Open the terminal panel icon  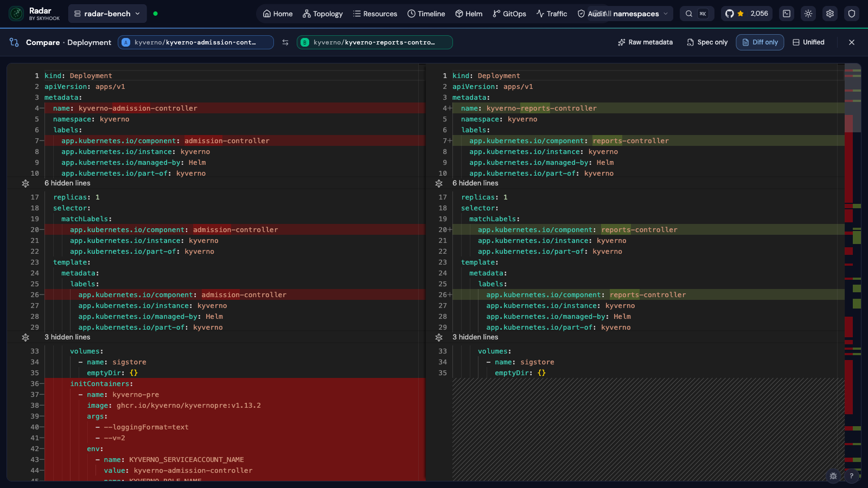787,14
